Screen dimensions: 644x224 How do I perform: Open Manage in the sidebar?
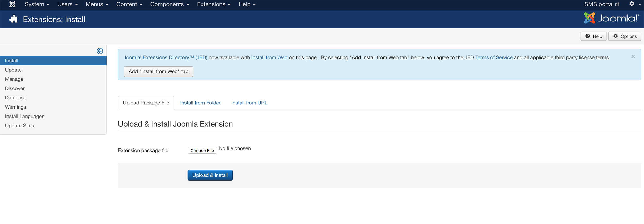(x=53, y=79)
